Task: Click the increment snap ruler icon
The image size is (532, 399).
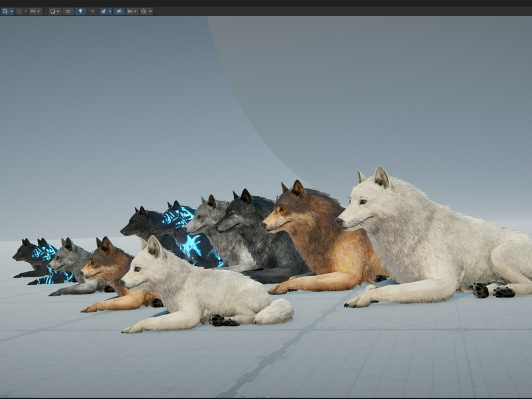Action: (33, 11)
